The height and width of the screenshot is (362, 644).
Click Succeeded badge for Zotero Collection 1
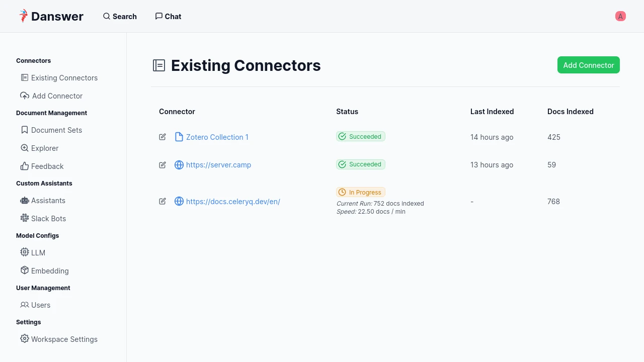[361, 136]
